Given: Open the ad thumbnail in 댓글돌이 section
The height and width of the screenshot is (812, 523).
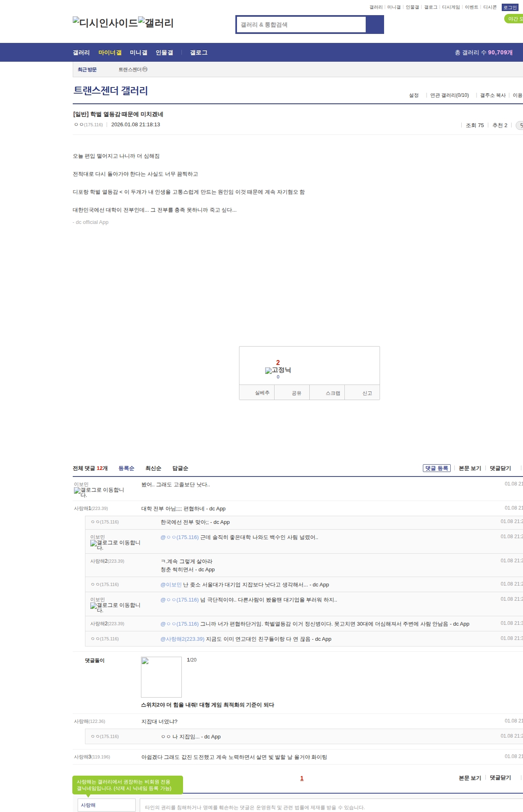Looking at the screenshot, I should tap(161, 677).
